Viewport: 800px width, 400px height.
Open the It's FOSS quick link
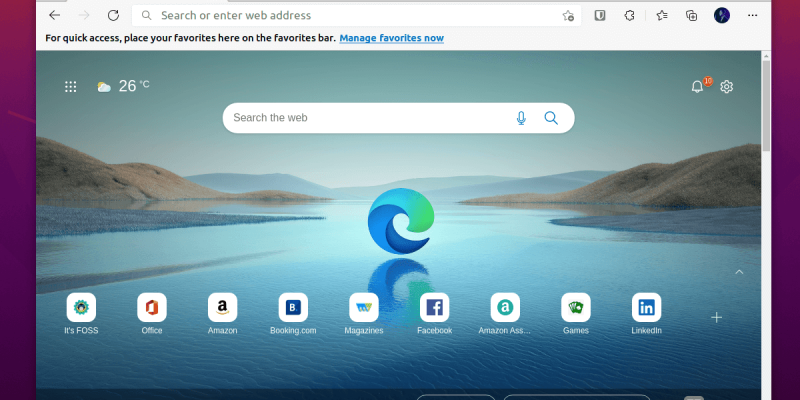point(81,313)
